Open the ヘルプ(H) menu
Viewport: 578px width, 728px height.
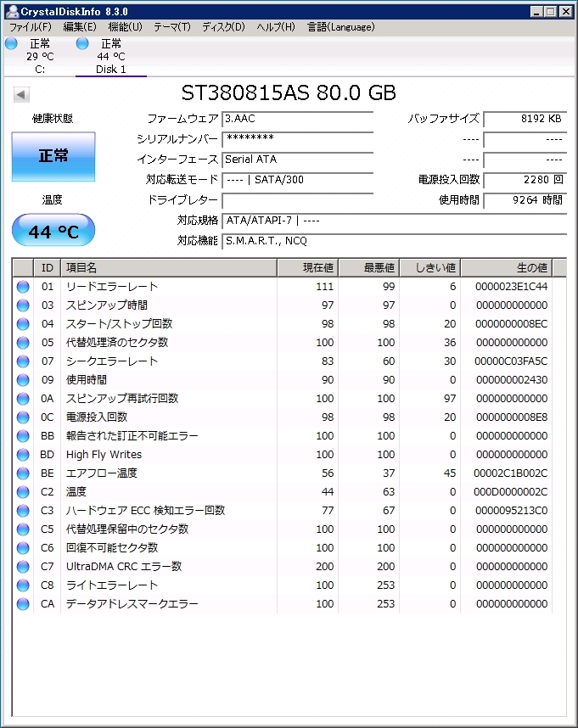pyautogui.click(x=276, y=27)
